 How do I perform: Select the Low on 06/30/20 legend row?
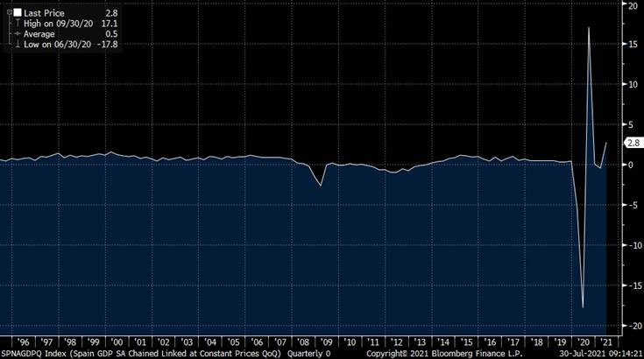point(54,43)
